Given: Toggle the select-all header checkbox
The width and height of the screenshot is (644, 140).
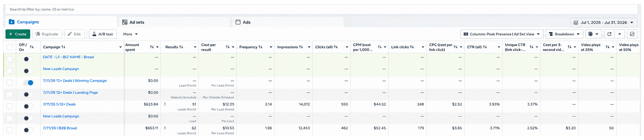Looking at the screenshot, I should 10,47.
